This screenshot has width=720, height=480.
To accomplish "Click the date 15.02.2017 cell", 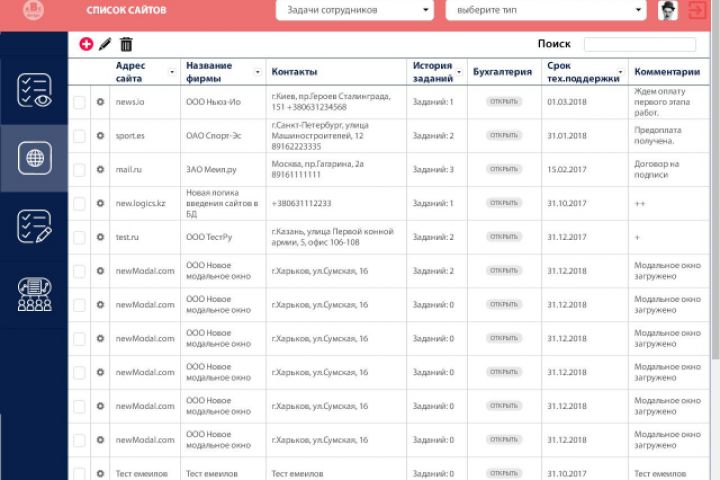I will pyautogui.click(x=567, y=169).
